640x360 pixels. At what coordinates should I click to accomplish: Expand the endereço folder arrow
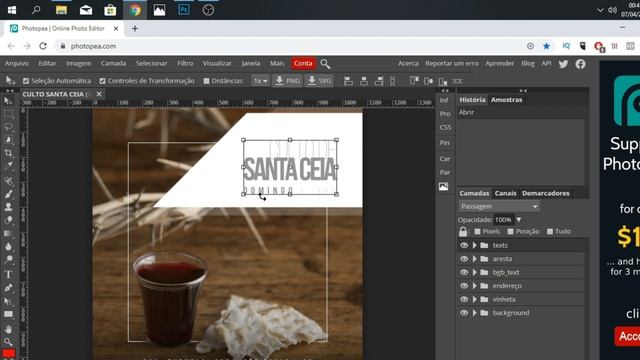[x=475, y=286]
